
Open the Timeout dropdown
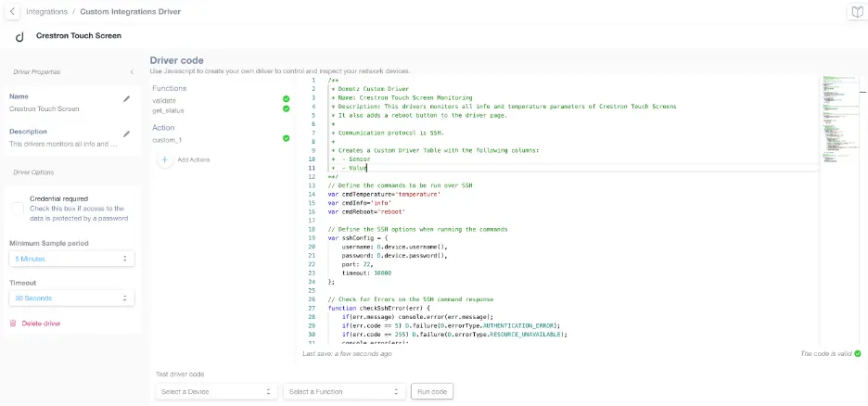pyautogui.click(x=72, y=298)
